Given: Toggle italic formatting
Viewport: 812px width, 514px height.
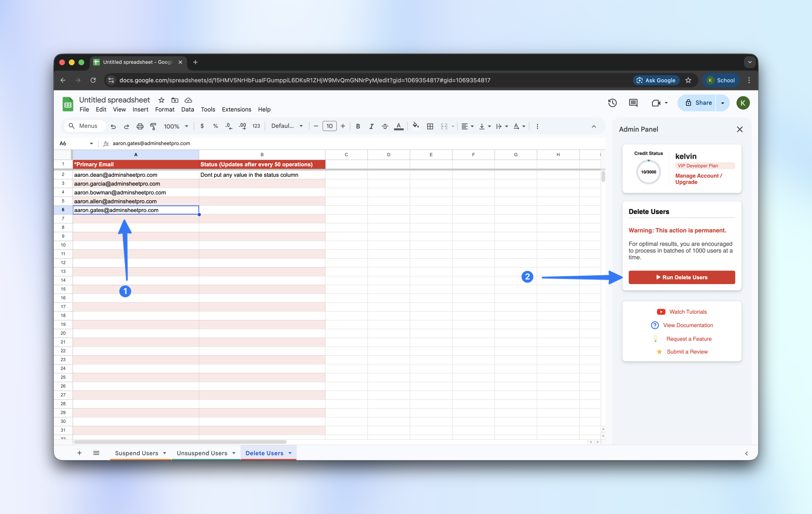Looking at the screenshot, I should (x=371, y=126).
